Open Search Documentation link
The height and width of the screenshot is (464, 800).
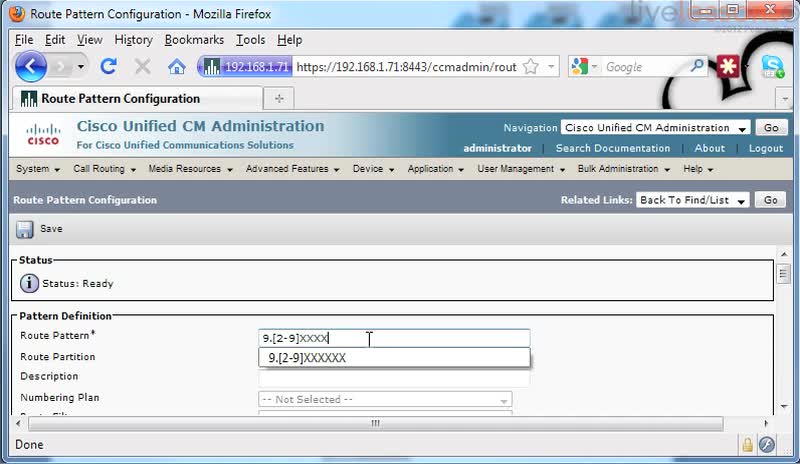[613, 148]
